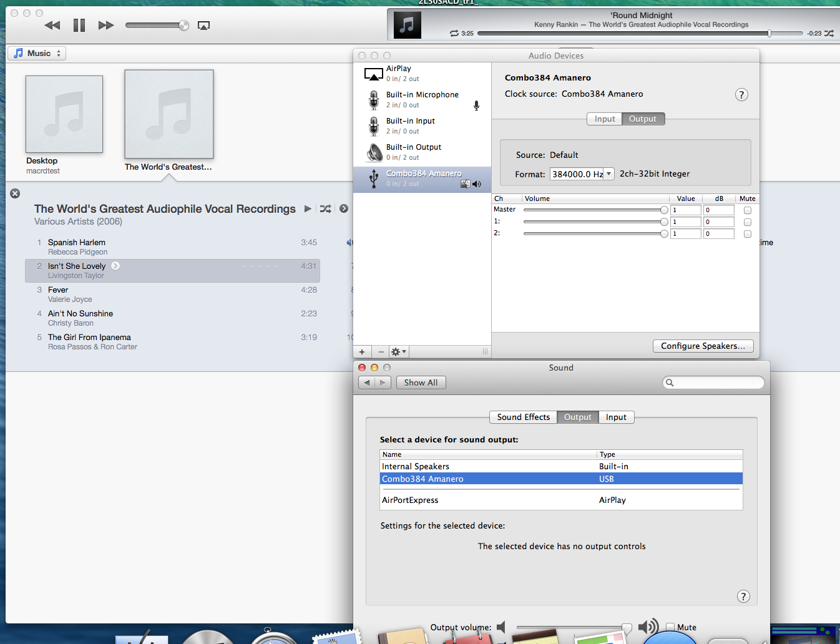Image resolution: width=840 pixels, height=644 pixels.
Task: Switch to Output tab in Sound window
Action: click(577, 417)
